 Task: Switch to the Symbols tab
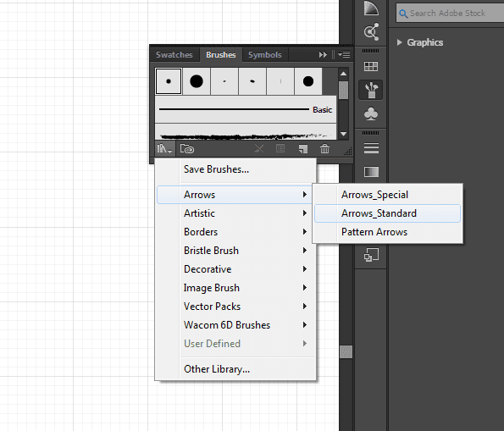pyautogui.click(x=265, y=55)
